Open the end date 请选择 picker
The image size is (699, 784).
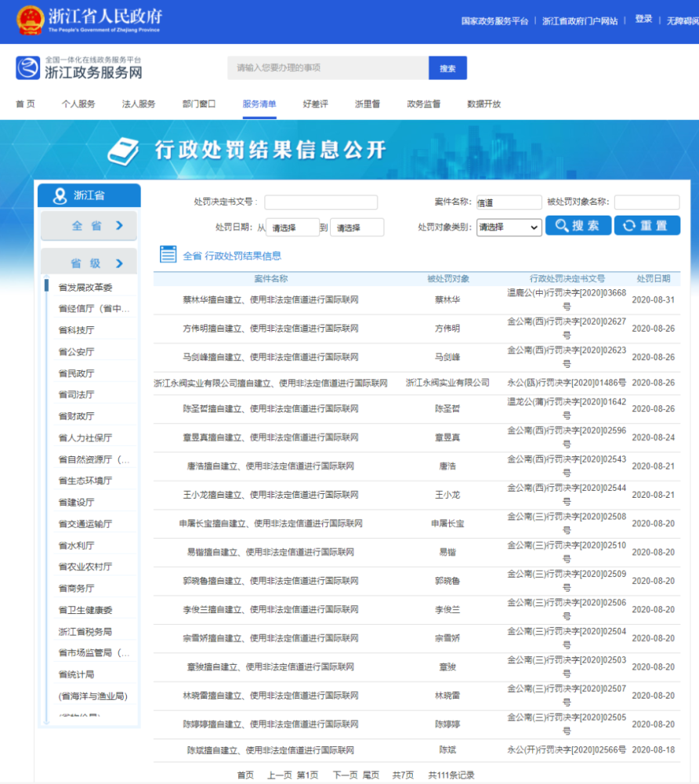tap(357, 227)
